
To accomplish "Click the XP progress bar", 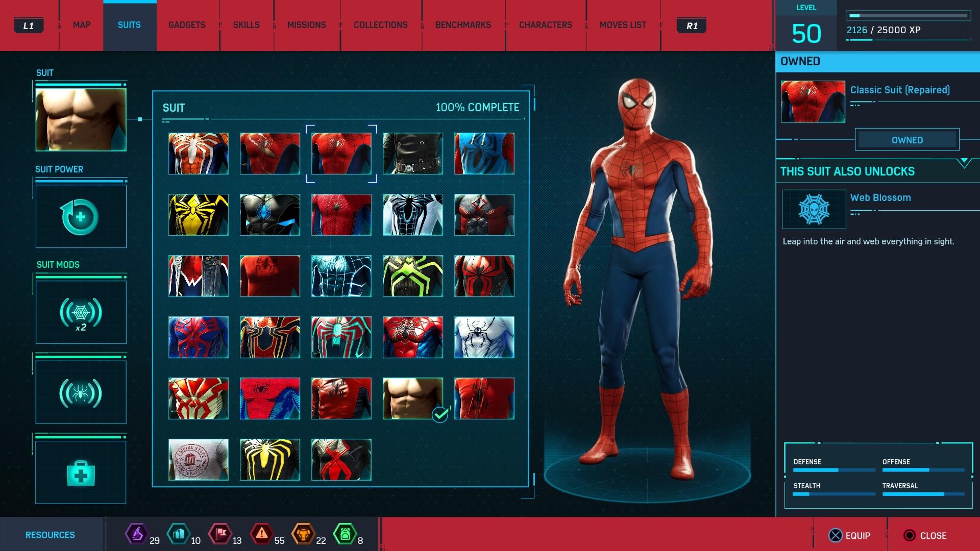I will pos(909,16).
